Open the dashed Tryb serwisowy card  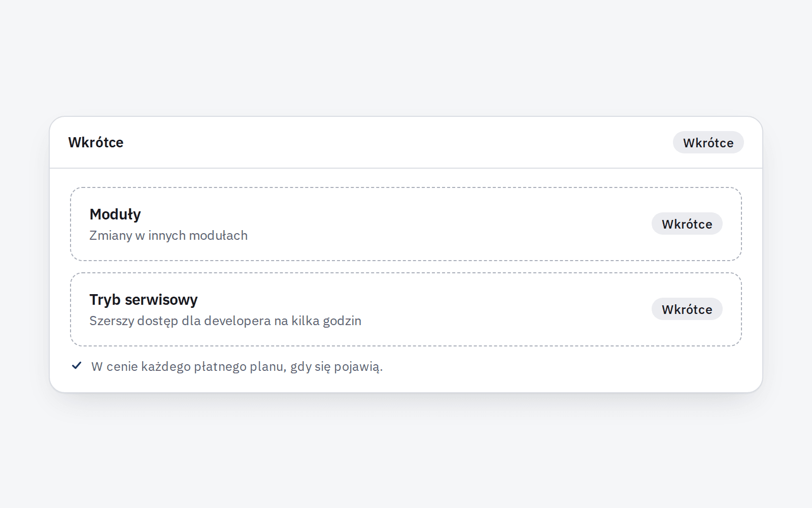(406, 309)
